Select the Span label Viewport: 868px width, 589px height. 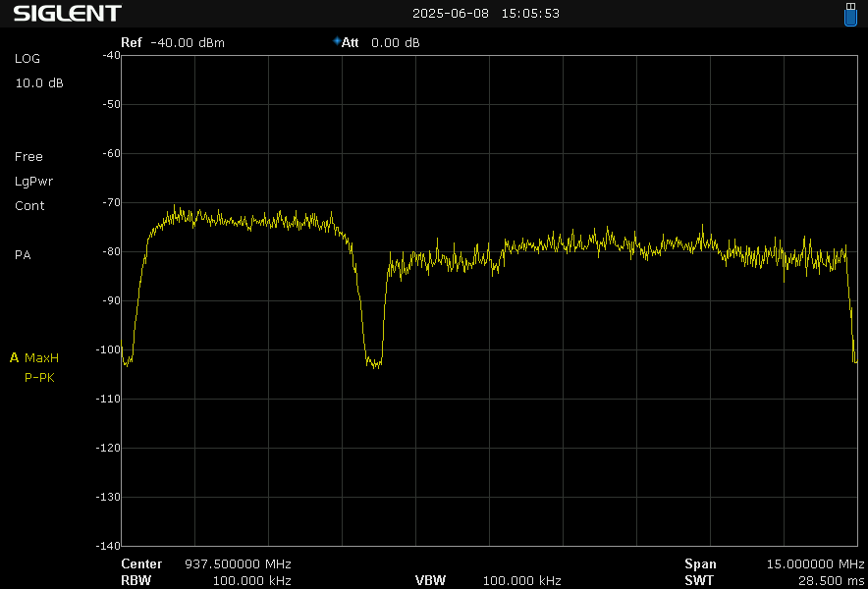700,563
